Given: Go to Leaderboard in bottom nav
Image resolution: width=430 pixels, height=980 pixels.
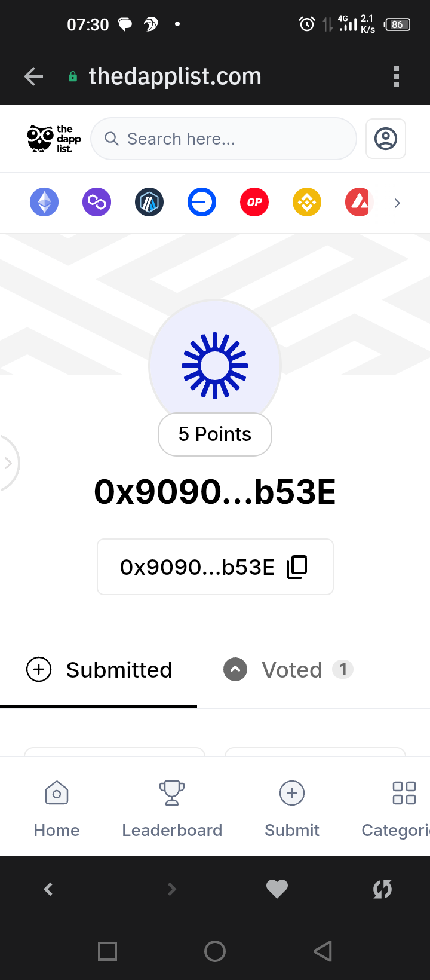Looking at the screenshot, I should (172, 809).
